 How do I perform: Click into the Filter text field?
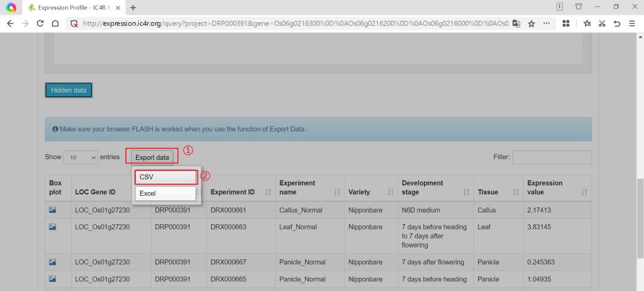(x=552, y=157)
